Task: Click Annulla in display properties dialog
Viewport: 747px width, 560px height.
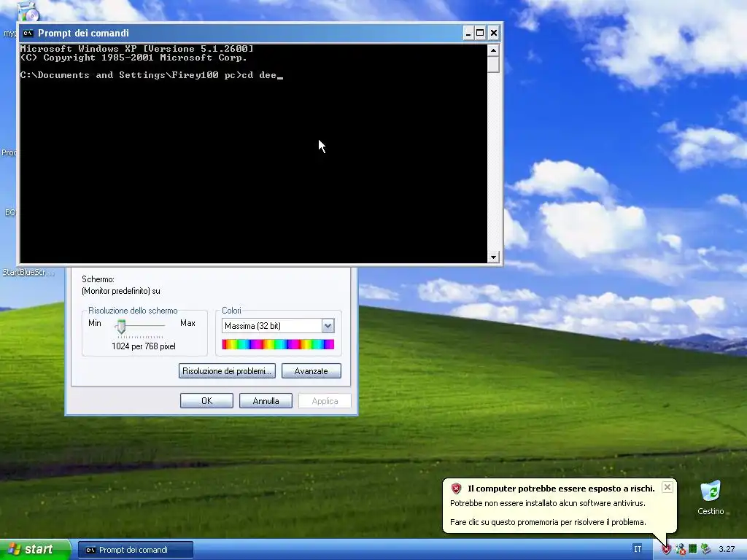Action: pos(266,400)
